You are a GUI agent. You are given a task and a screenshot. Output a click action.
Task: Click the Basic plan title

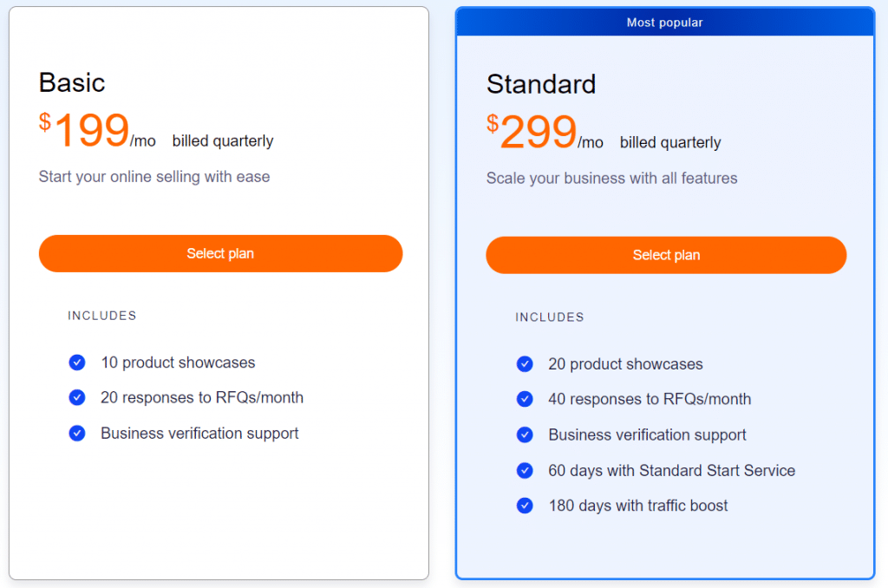72,83
